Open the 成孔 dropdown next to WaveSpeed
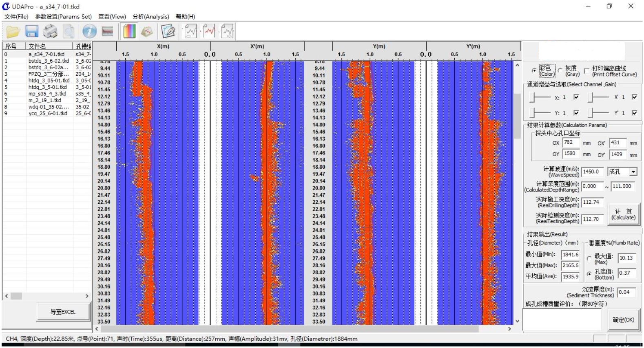Screen dimensions: 644x348 (633, 172)
